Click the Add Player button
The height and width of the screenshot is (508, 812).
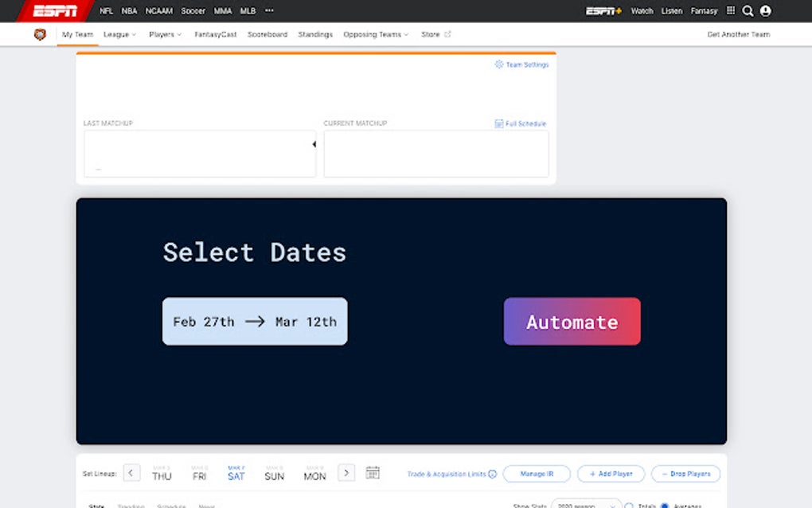coord(611,473)
